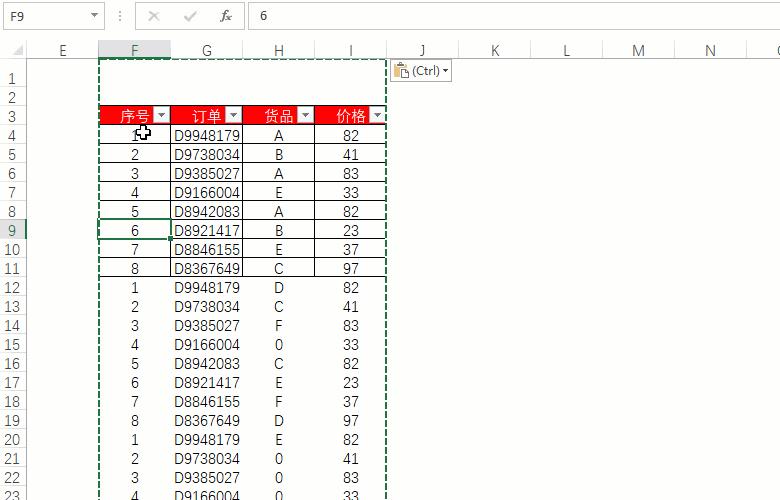Open the 订单 column filter dropdown
Image resolution: width=780 pixels, height=500 pixels.
pyautogui.click(x=233, y=116)
